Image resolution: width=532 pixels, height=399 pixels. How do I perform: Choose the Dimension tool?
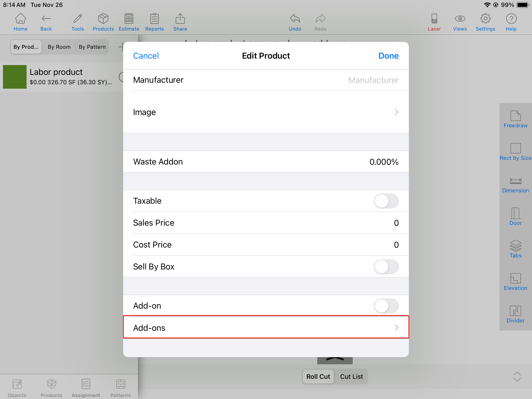point(515,184)
